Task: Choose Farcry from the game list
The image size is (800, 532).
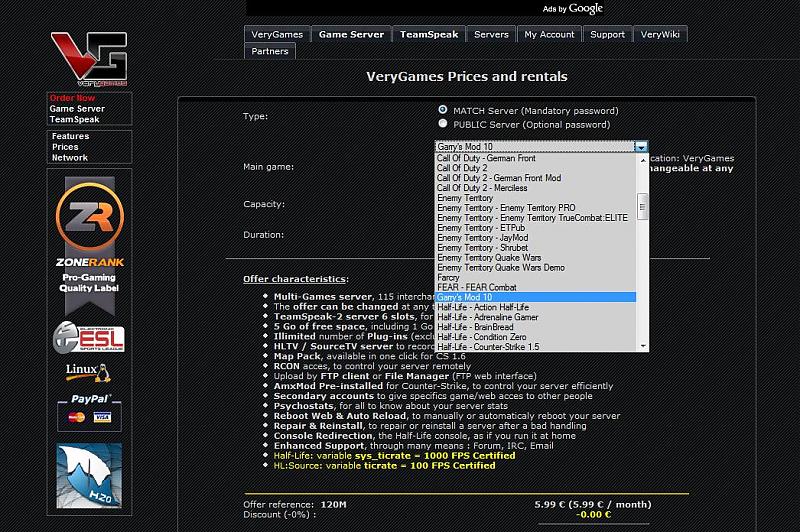Action: (448, 277)
